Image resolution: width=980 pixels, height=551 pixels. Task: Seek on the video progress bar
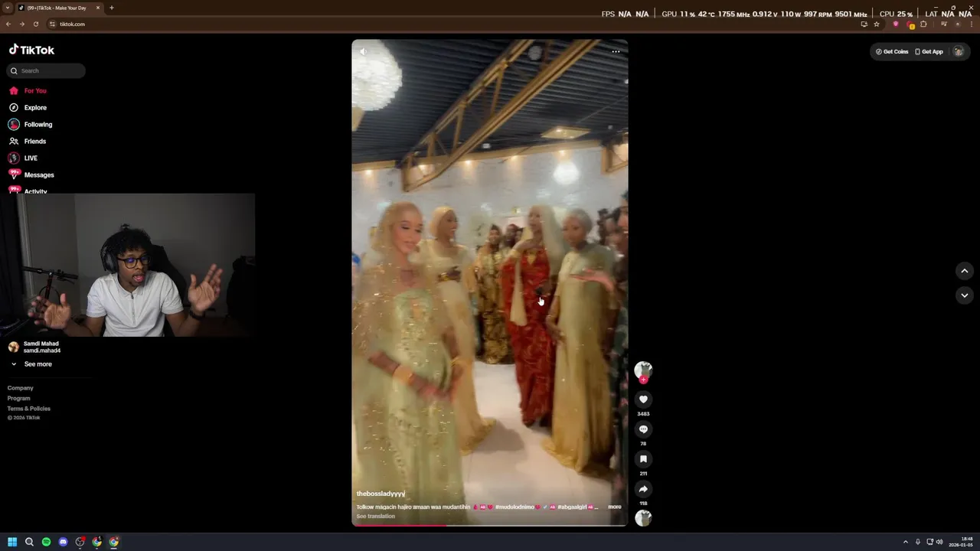490,525
